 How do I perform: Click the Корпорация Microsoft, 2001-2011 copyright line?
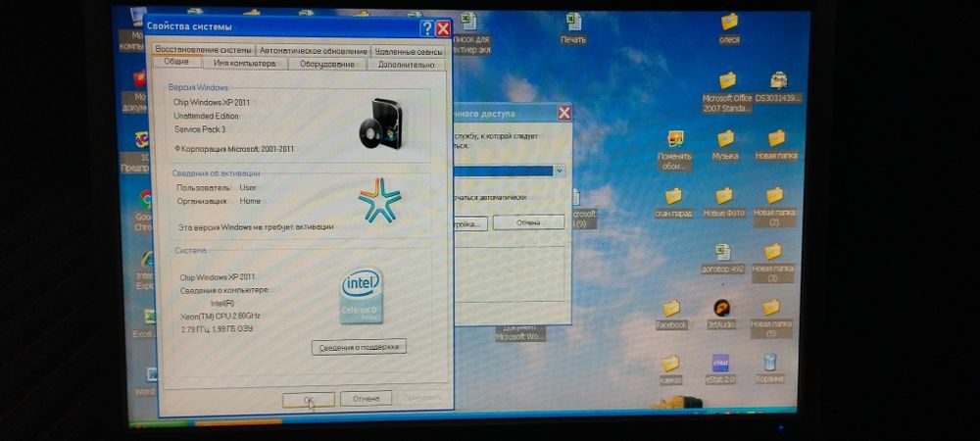[234, 149]
